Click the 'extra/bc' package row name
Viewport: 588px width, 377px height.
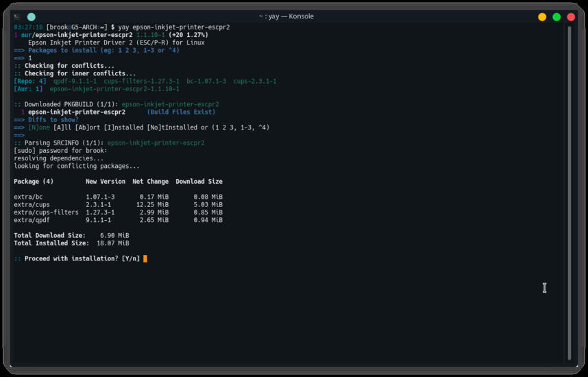[28, 197]
